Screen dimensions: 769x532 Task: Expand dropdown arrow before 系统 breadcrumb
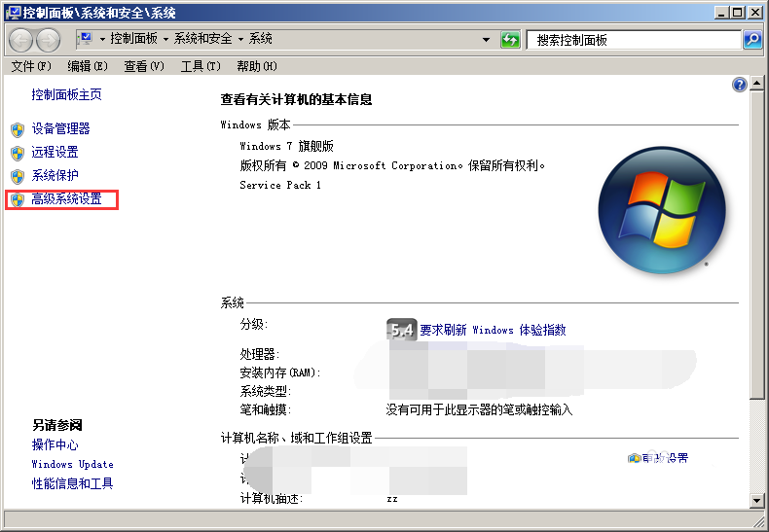[240, 39]
